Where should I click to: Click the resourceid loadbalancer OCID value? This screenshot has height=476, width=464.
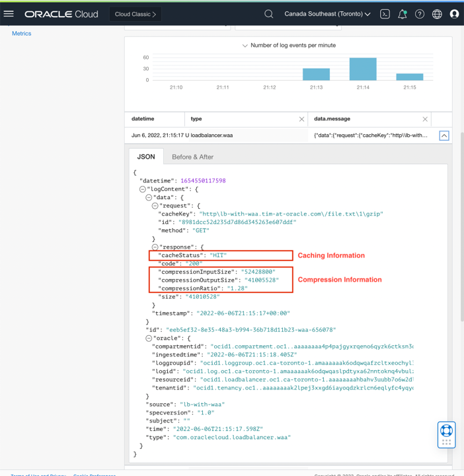[307, 379]
